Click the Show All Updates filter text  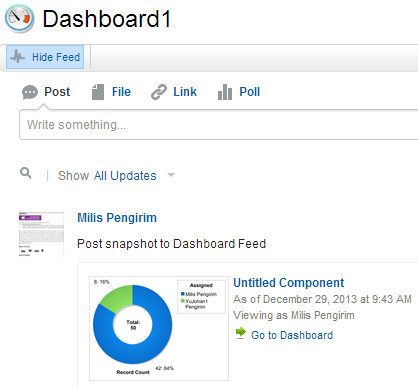click(x=107, y=176)
